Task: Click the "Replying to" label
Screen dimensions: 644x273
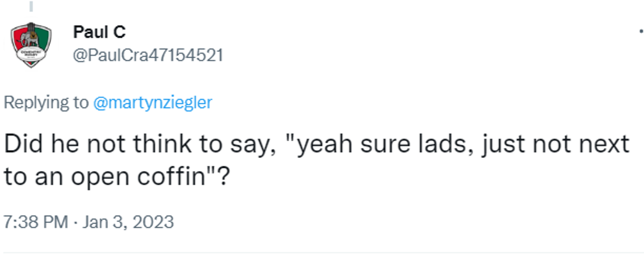Action: (x=46, y=103)
